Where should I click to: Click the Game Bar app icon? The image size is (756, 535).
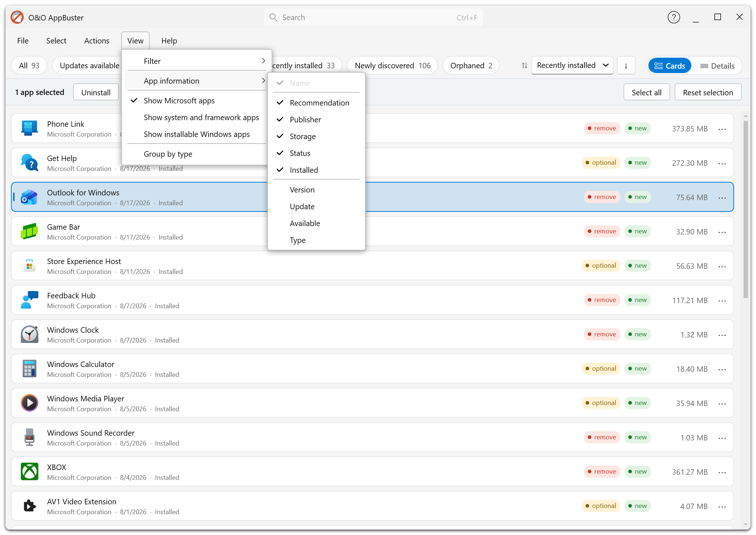click(29, 231)
